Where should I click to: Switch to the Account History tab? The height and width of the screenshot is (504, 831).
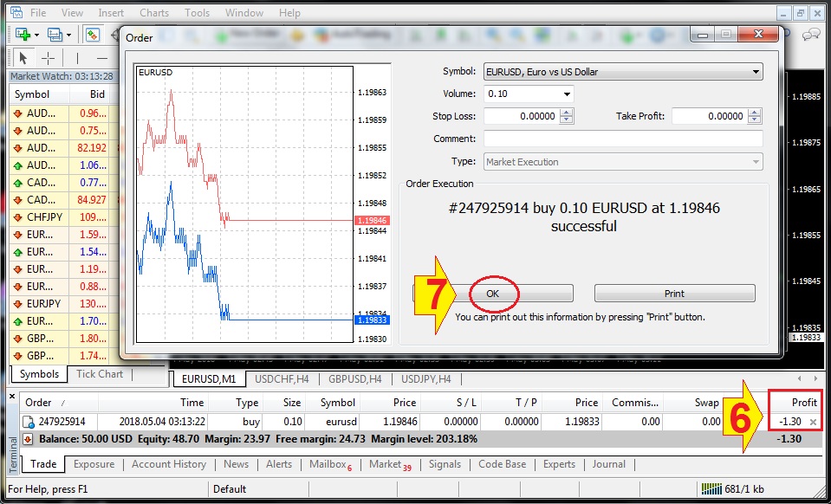coord(168,464)
